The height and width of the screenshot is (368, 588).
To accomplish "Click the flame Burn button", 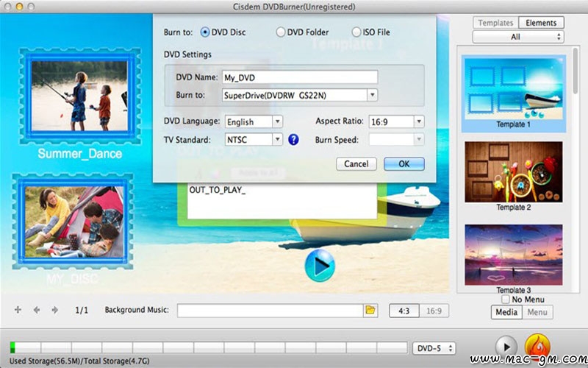I will [x=537, y=346].
